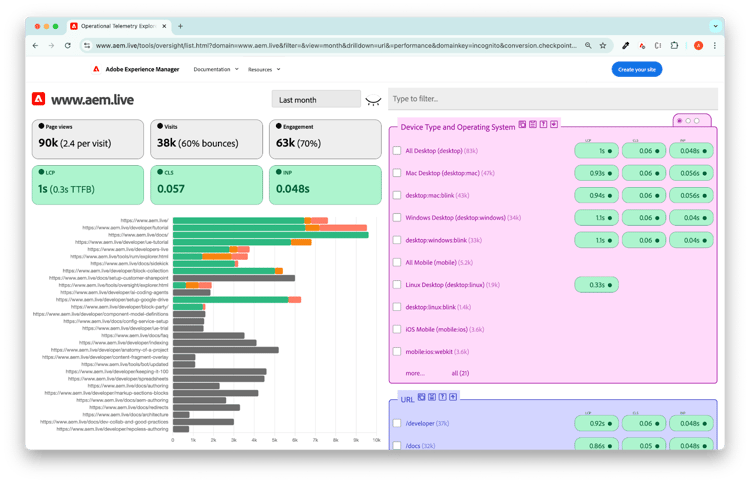The height and width of the screenshot is (483, 750).
Task: Click the eye icon beside Last month
Action: pyautogui.click(x=374, y=100)
